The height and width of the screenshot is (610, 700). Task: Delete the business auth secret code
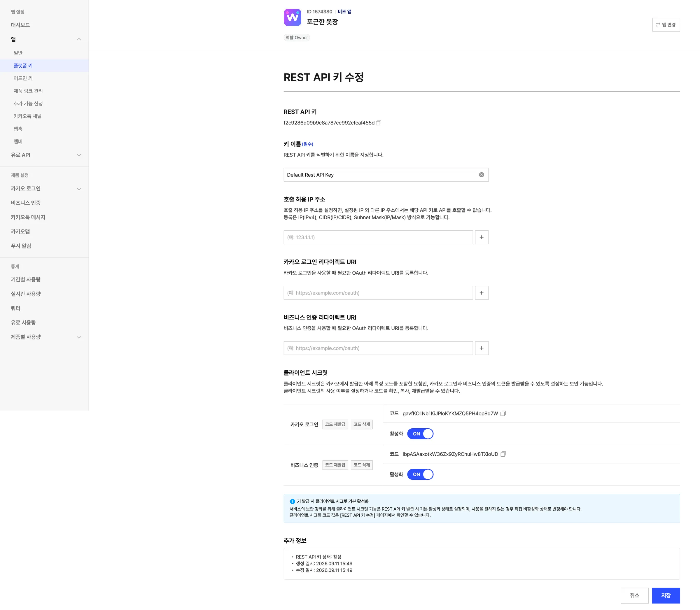tap(362, 465)
